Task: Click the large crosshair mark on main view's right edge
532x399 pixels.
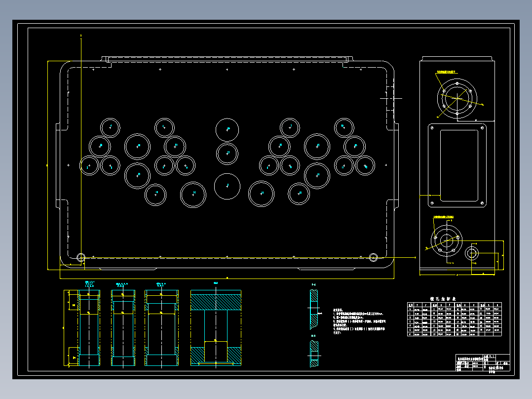Action: 391,98
